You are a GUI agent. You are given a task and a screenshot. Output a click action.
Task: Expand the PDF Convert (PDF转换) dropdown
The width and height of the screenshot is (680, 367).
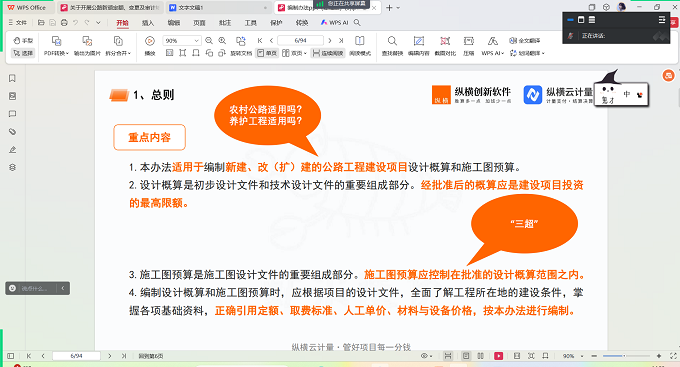56,45
